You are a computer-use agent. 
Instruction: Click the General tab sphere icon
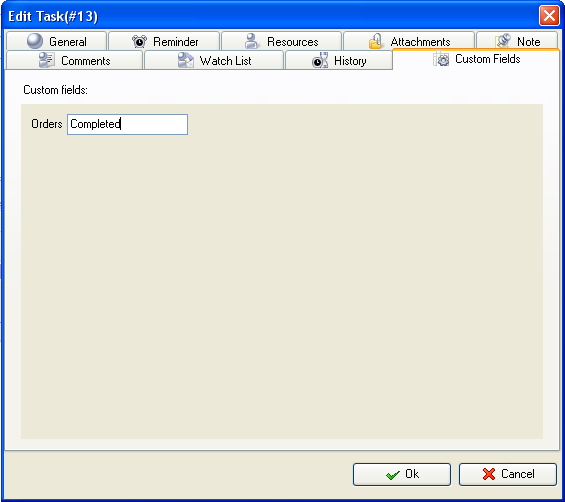[x=35, y=41]
